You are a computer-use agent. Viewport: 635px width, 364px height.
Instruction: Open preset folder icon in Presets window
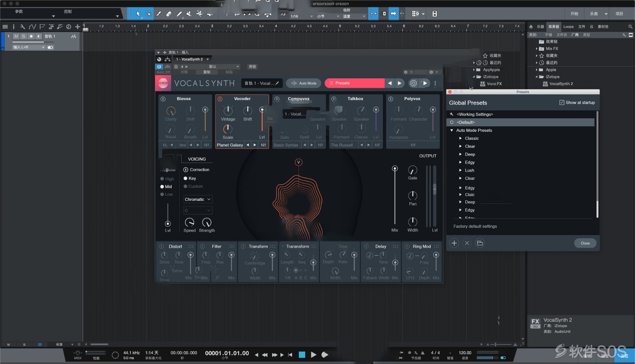480,243
